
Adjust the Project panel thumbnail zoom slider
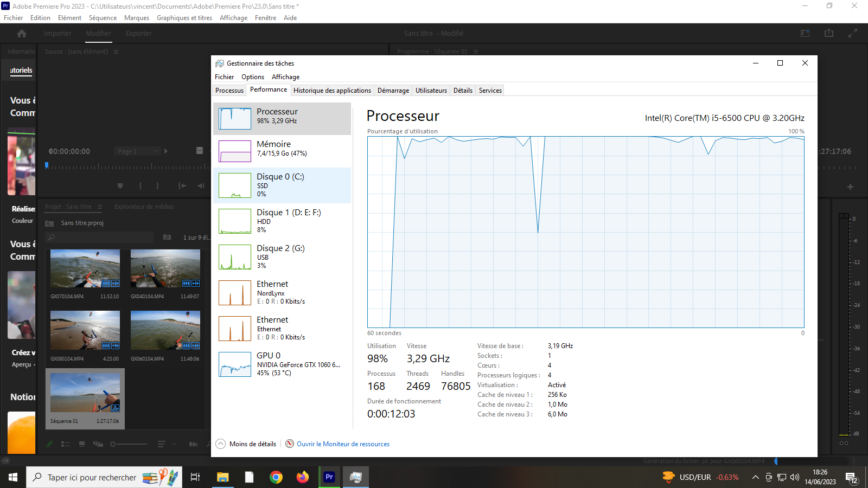click(x=129, y=444)
